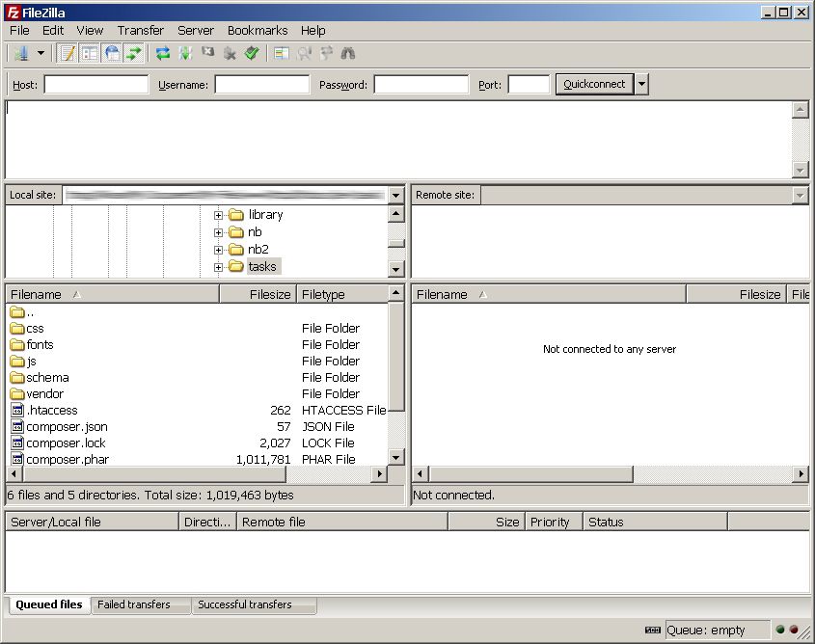Viewport: 815px width, 644px height.
Task: Open the directory listing filters dialog
Action: [x=282, y=53]
